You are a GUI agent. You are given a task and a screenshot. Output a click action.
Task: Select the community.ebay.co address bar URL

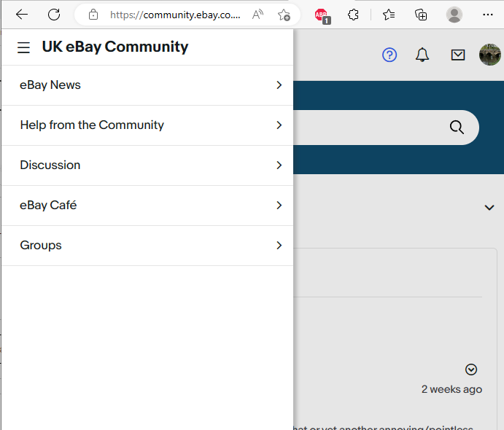(175, 15)
